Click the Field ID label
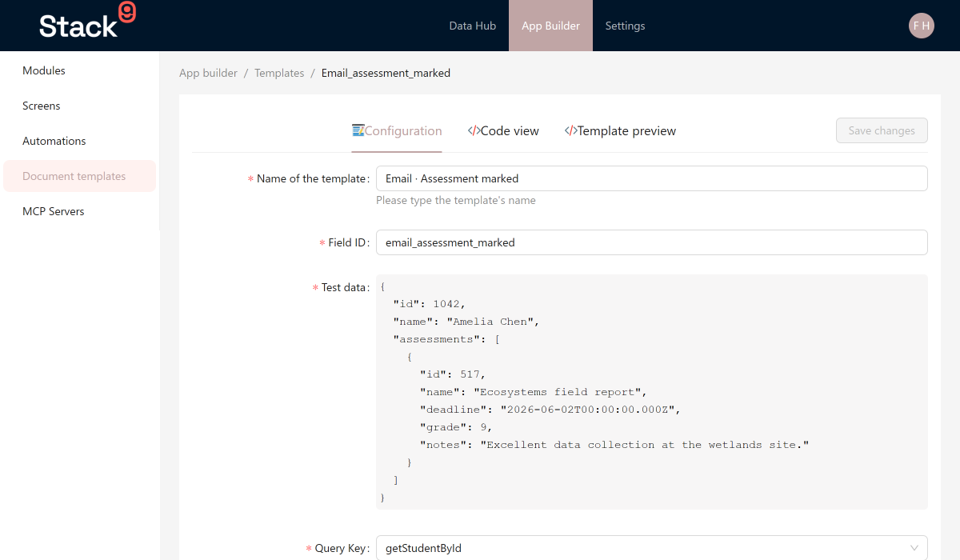Screen dimensions: 960x560 coord(348,242)
